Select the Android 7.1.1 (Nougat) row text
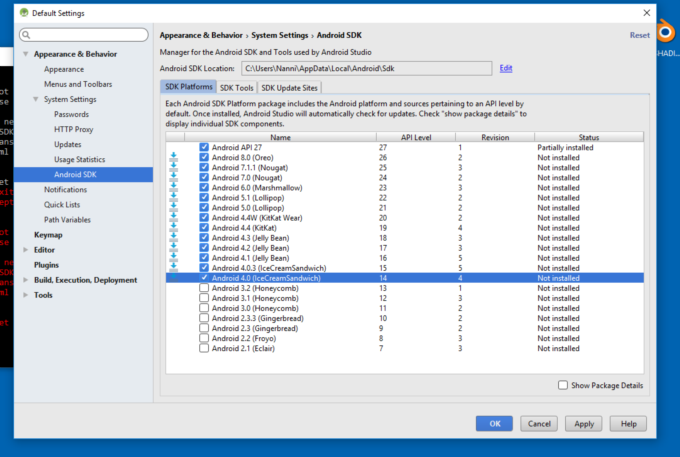Viewport: 680px width, 457px height. click(250, 167)
